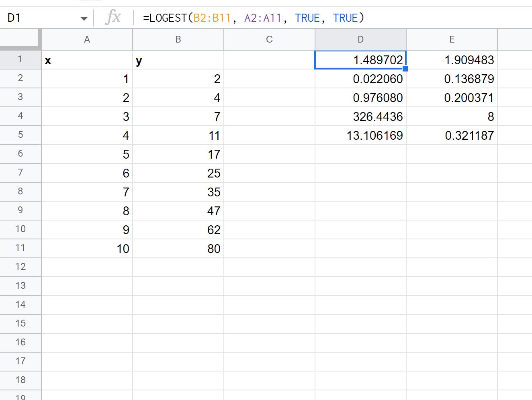Screen dimensions: 532x400
Task: Select row header 11
Action: click(x=20, y=248)
